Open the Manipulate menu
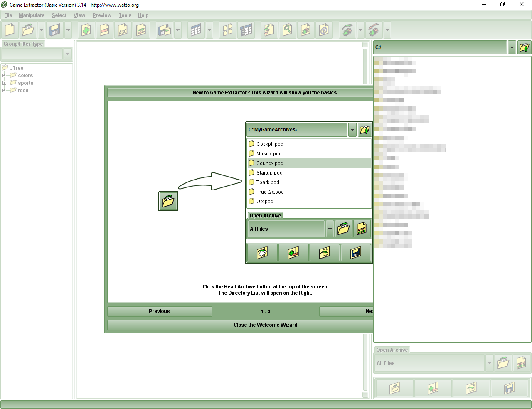The image size is (532, 409). tap(32, 15)
